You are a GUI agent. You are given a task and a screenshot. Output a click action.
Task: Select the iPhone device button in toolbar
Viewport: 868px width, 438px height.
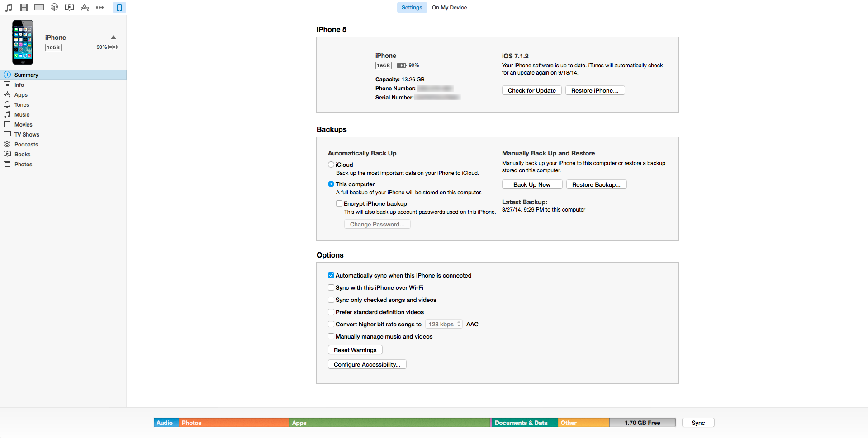tap(119, 7)
